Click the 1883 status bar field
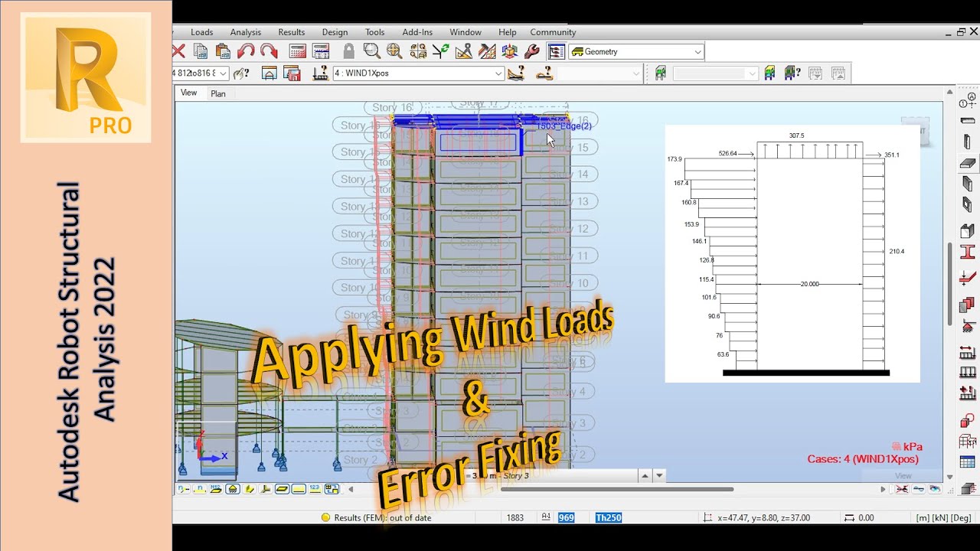The width and height of the screenshot is (980, 551). 515,518
